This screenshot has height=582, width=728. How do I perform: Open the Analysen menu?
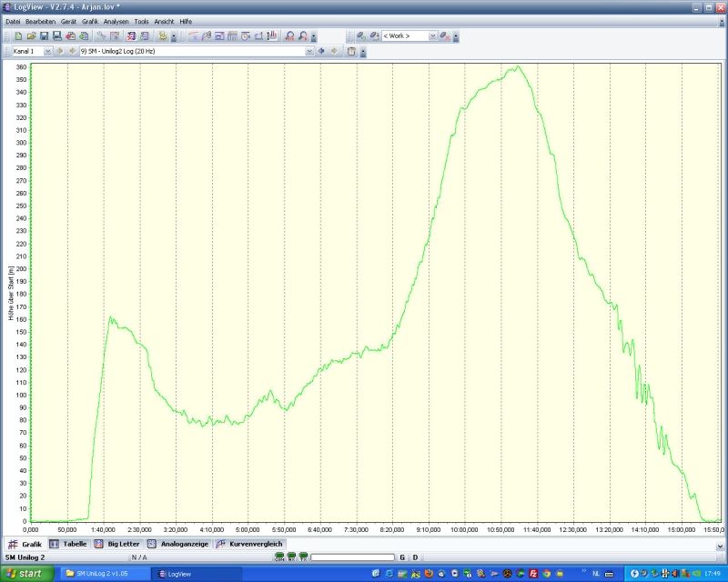pyautogui.click(x=116, y=21)
